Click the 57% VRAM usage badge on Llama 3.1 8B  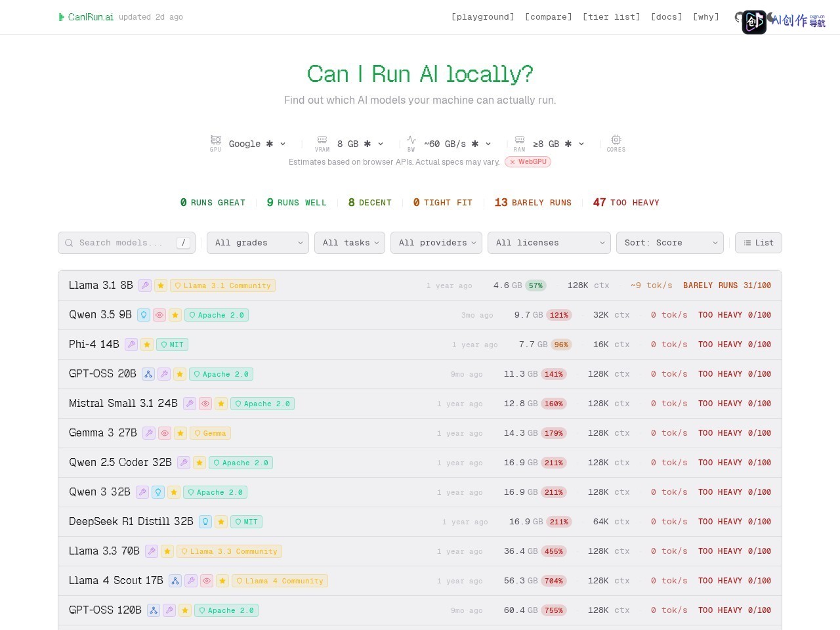click(x=536, y=285)
